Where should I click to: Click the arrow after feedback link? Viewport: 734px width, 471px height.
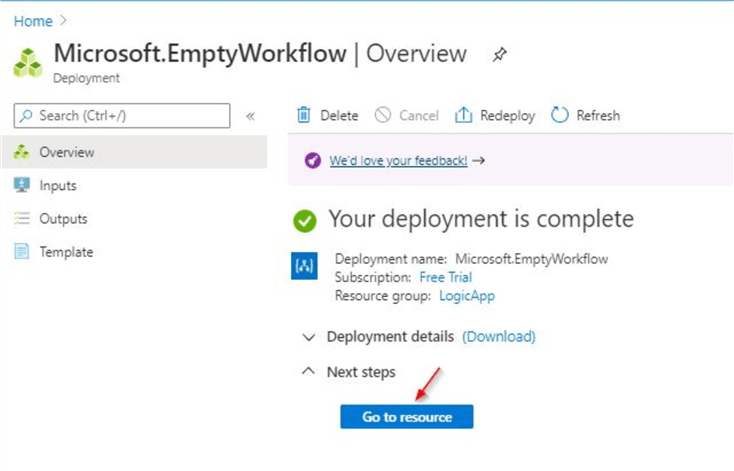point(478,161)
